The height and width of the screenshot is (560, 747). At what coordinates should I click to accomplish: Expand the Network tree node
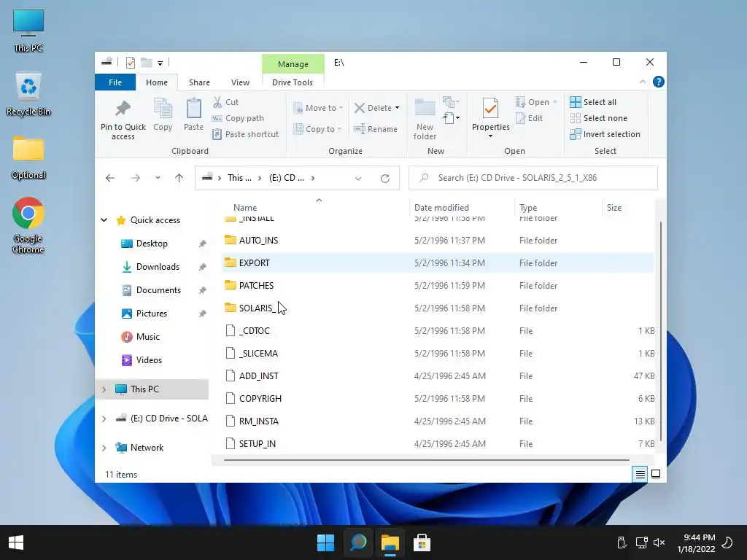[104, 448]
